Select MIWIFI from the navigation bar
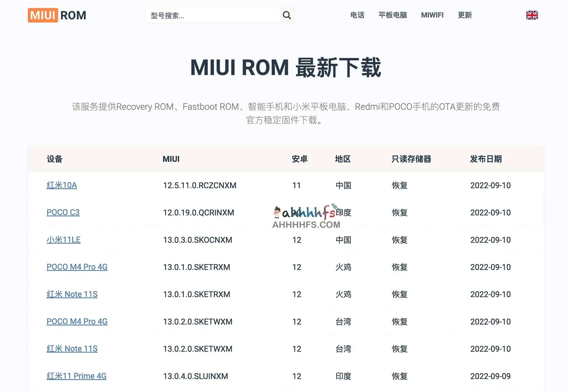568x392 pixels. point(432,16)
